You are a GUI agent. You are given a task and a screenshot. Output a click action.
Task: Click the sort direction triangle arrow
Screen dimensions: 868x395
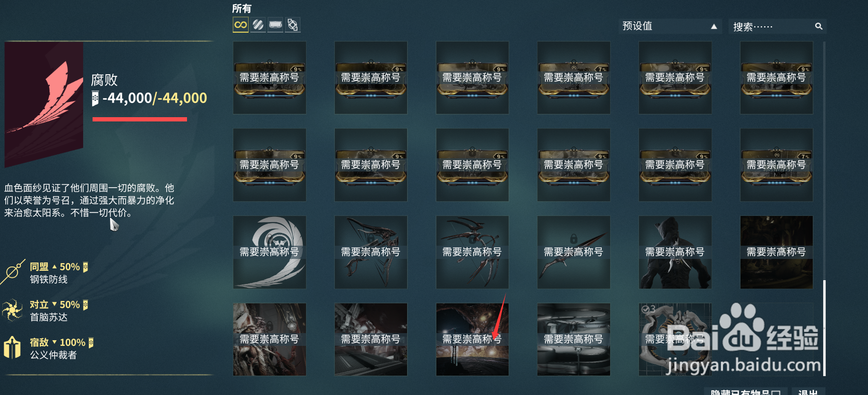pyautogui.click(x=714, y=26)
